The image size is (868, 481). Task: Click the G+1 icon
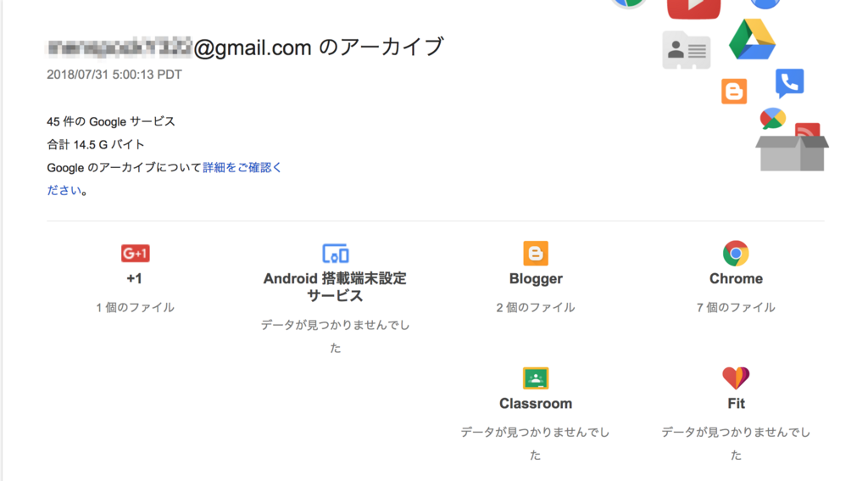pos(135,254)
